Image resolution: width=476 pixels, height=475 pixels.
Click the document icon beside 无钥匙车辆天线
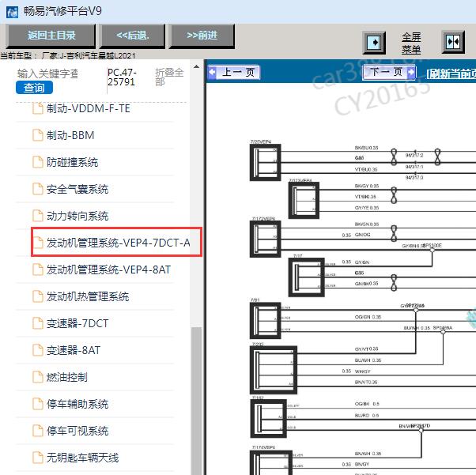[38, 458]
